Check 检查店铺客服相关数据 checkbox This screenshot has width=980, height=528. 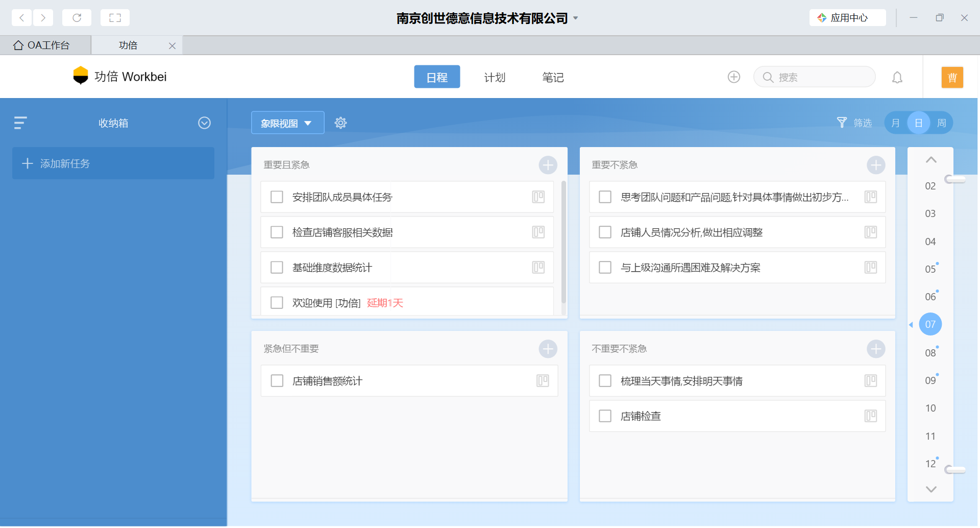tap(277, 232)
